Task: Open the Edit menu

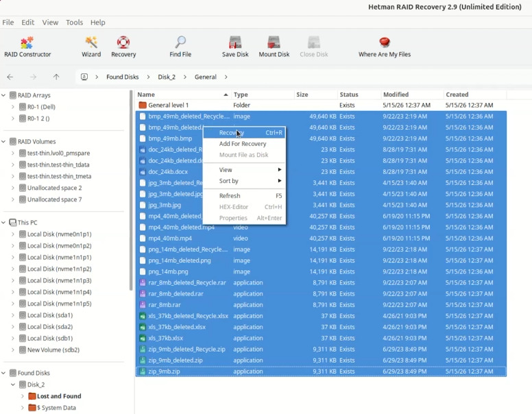Action: tap(28, 23)
